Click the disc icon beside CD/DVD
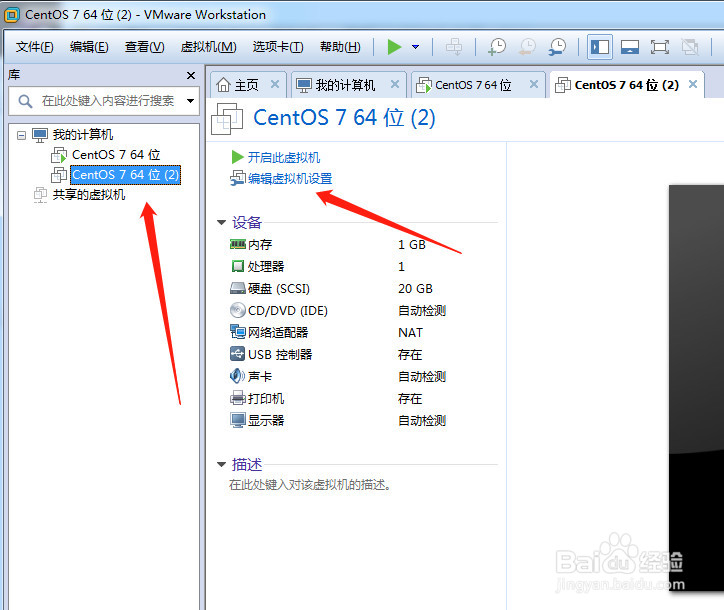The height and width of the screenshot is (610, 724). [238, 310]
